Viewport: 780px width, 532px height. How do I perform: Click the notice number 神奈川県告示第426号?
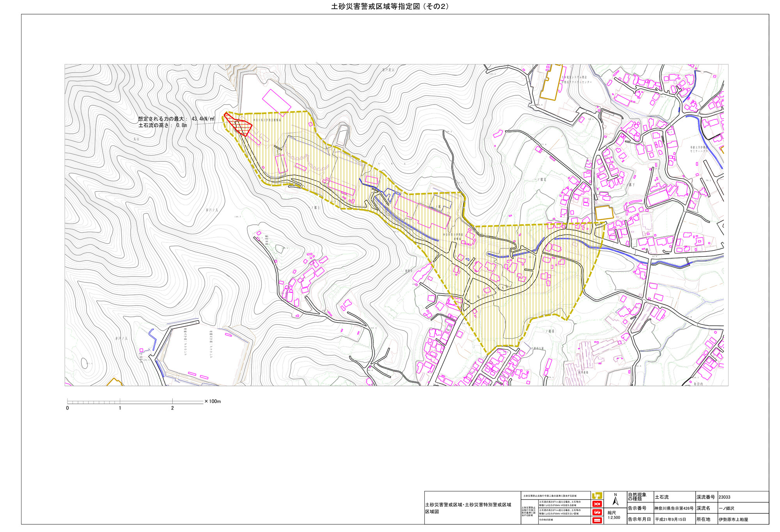(674, 508)
